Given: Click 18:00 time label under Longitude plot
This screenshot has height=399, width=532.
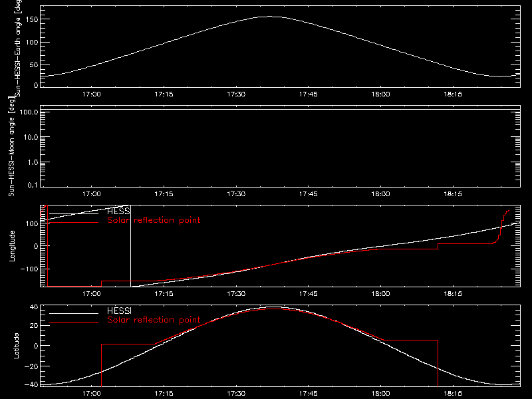Looking at the screenshot, I should pyautogui.click(x=380, y=294).
